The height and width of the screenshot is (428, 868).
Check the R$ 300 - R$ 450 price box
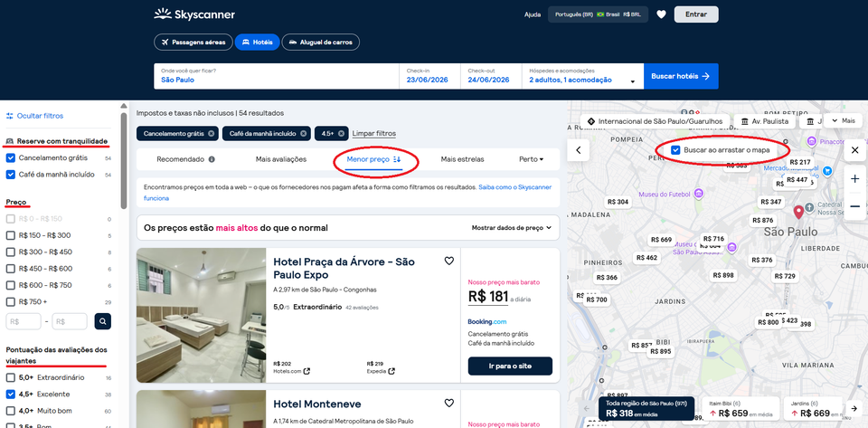click(11, 252)
